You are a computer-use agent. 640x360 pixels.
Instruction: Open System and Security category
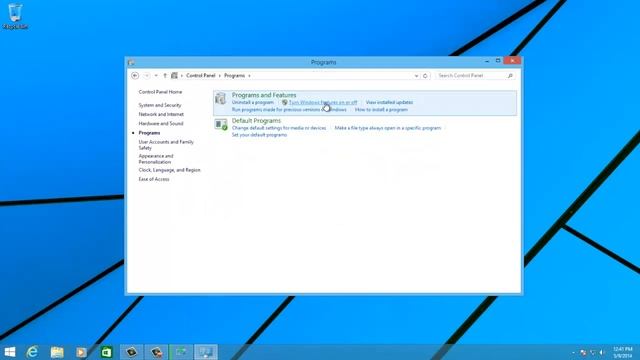[x=160, y=105]
